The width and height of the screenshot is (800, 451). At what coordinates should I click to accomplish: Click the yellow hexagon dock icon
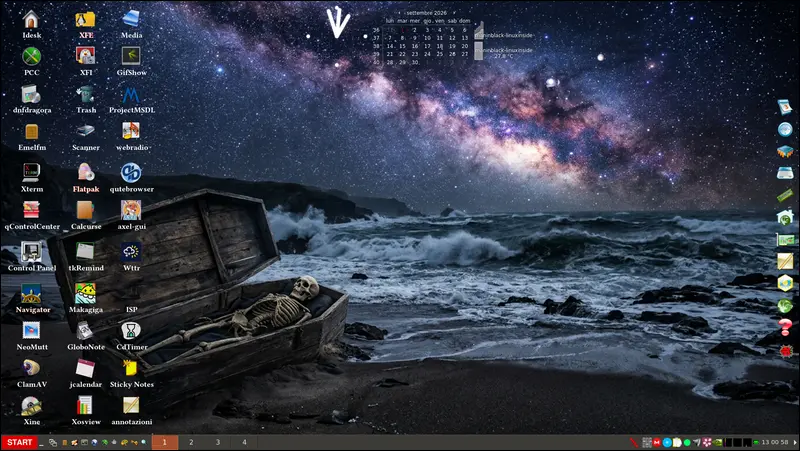(785, 283)
